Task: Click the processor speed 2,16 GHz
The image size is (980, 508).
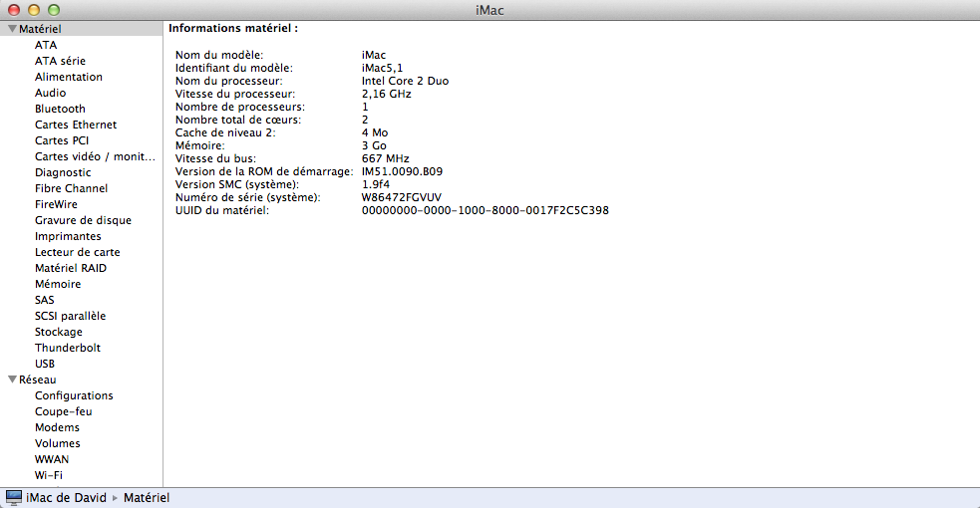Action: (x=386, y=95)
